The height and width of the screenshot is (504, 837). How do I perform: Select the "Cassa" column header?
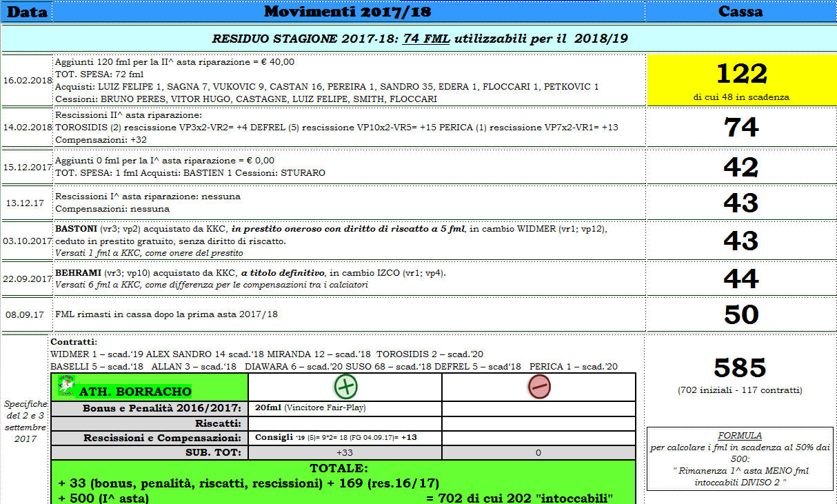740,11
